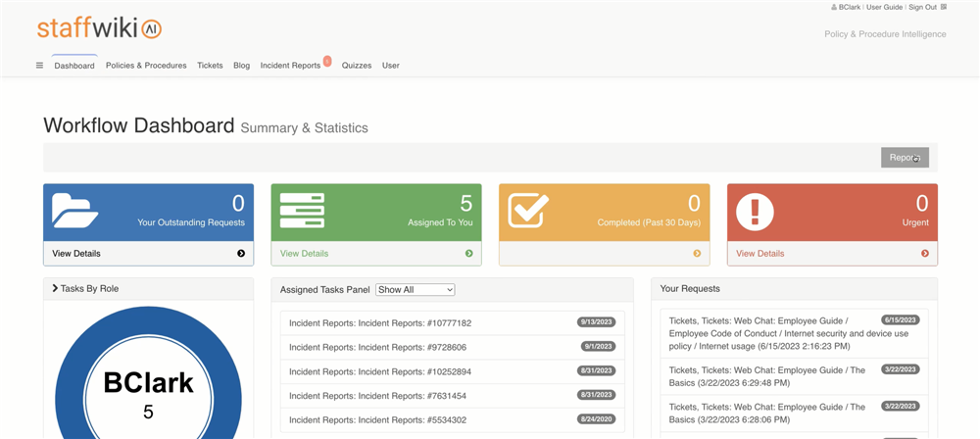Screen dimensions: 980x439
Task: Click the Assigned To You server icon
Action: tap(302, 211)
